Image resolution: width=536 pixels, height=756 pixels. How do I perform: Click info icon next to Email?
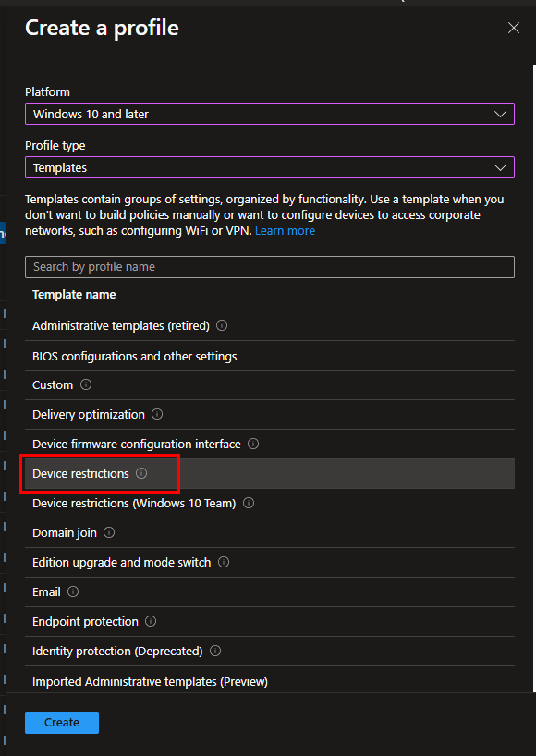(x=73, y=591)
